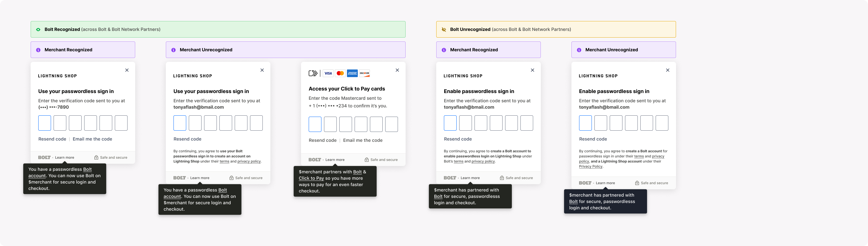Close the Click to Pay cards dialog
The image size is (868, 246).
click(x=397, y=70)
